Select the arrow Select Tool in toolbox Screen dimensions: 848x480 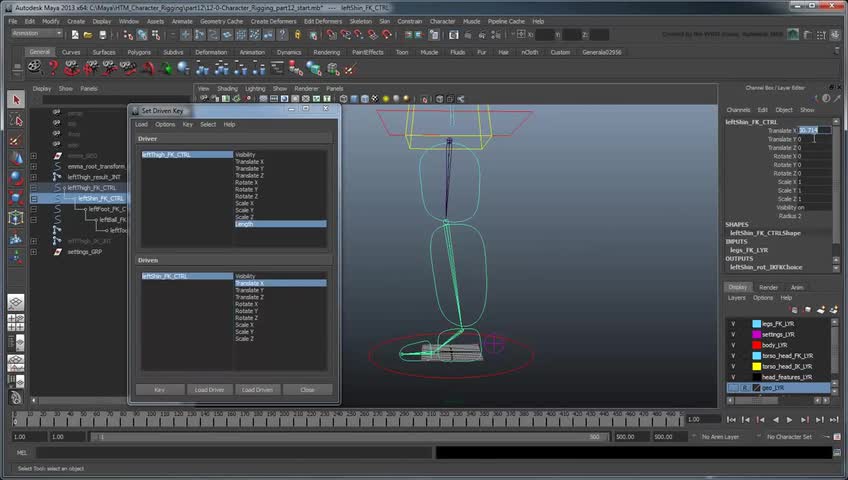16,99
